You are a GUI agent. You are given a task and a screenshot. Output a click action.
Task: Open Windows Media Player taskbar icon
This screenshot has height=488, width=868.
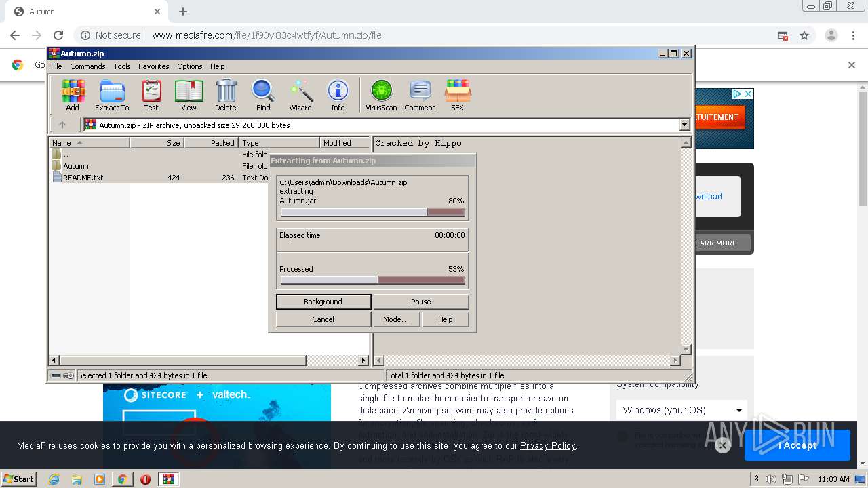(100, 479)
